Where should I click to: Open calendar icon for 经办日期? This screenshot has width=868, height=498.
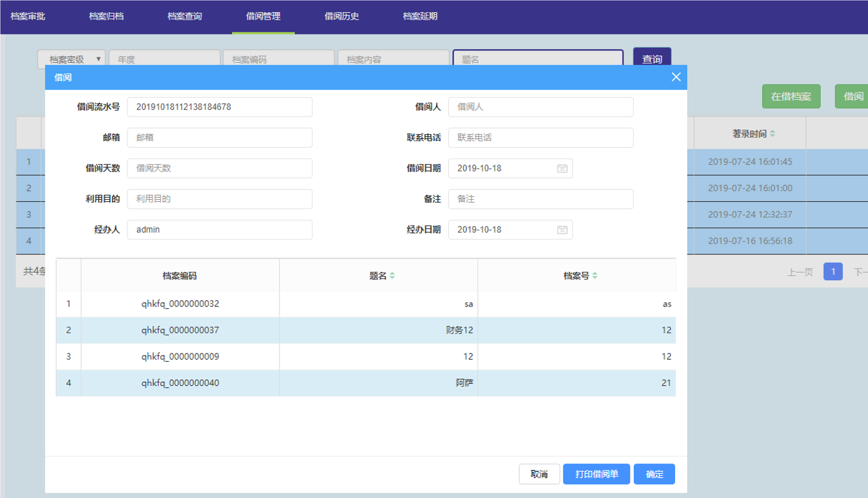[562, 229]
